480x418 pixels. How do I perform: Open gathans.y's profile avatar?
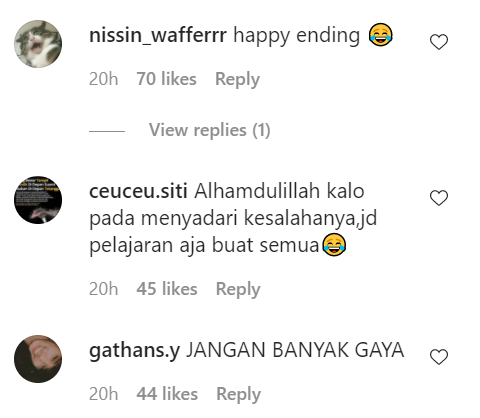click(x=38, y=359)
